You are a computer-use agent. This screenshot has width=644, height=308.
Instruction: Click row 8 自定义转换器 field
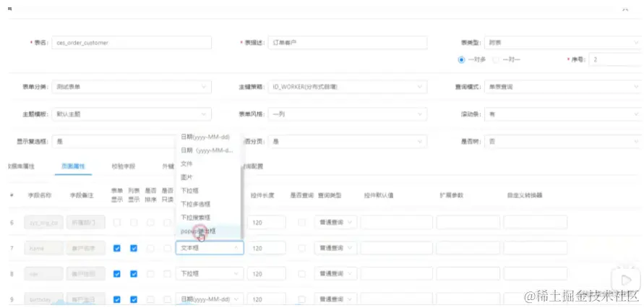click(535, 273)
